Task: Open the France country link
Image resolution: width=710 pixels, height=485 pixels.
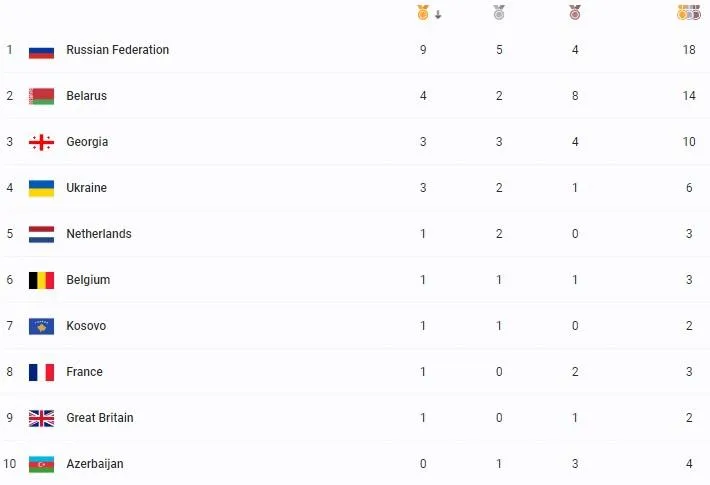Action: pyautogui.click(x=84, y=372)
